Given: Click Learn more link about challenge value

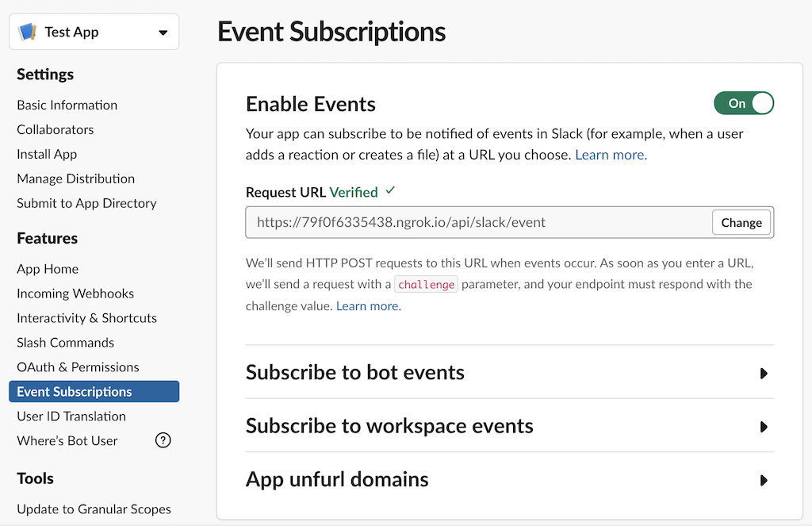Looking at the screenshot, I should click(368, 306).
